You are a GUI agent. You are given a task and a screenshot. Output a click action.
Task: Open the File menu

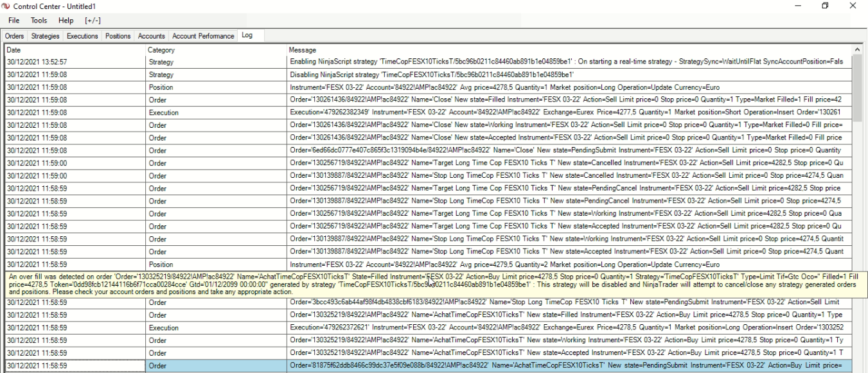point(15,21)
